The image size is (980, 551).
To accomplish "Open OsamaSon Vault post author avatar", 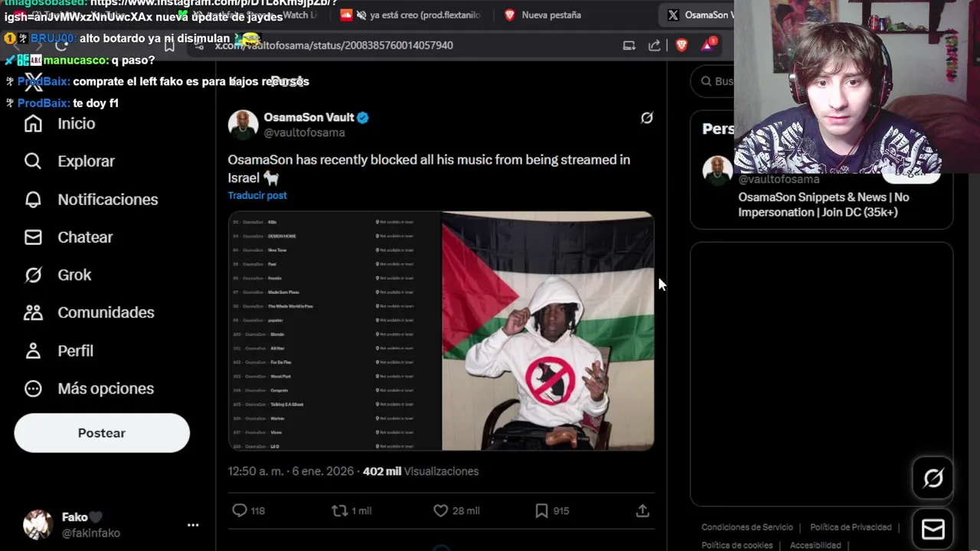I will [x=243, y=125].
